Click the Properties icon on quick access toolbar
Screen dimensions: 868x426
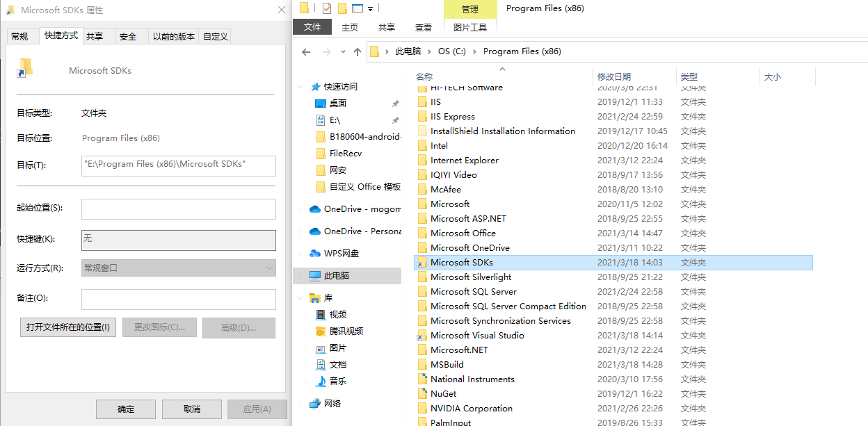(x=325, y=8)
